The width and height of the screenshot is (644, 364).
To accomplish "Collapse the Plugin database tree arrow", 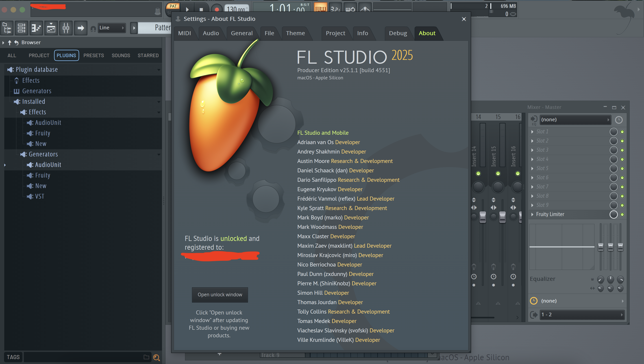I will (159, 70).
